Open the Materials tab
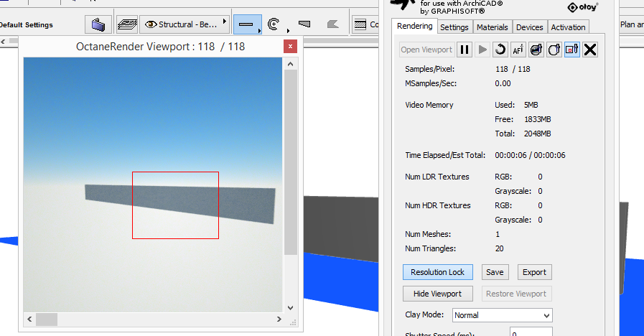This screenshot has height=336, width=644. tap(492, 27)
